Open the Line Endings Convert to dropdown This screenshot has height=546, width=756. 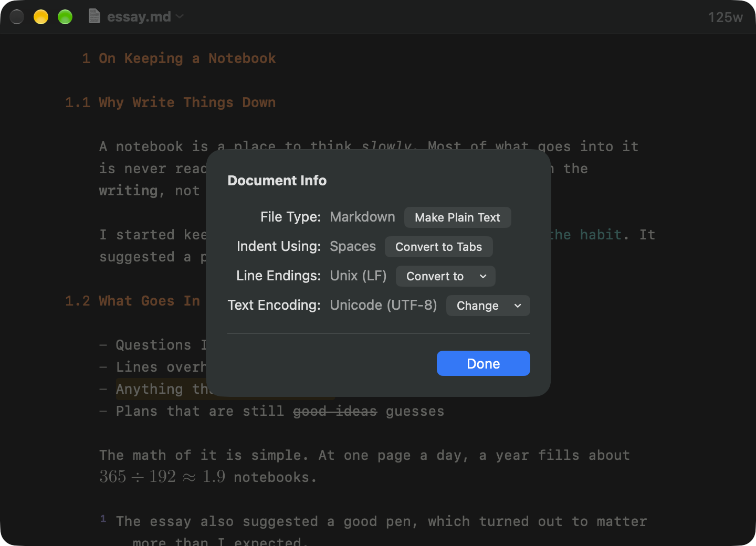point(445,276)
